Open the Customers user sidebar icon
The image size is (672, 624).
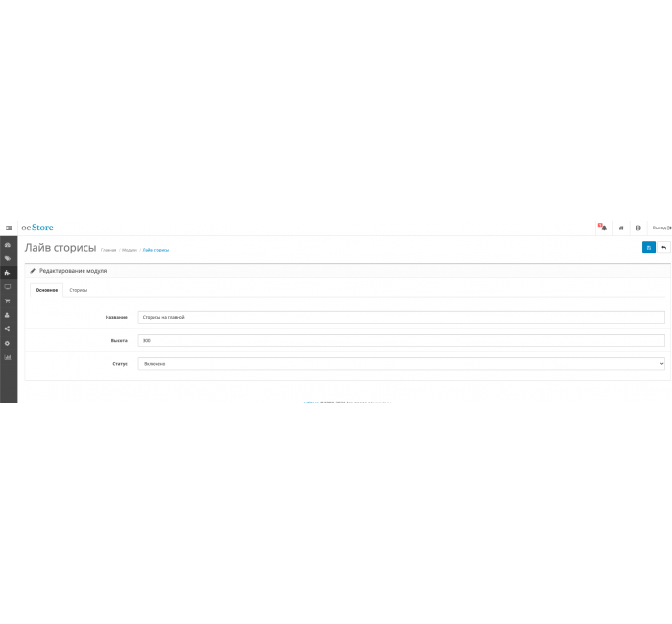pos(8,315)
